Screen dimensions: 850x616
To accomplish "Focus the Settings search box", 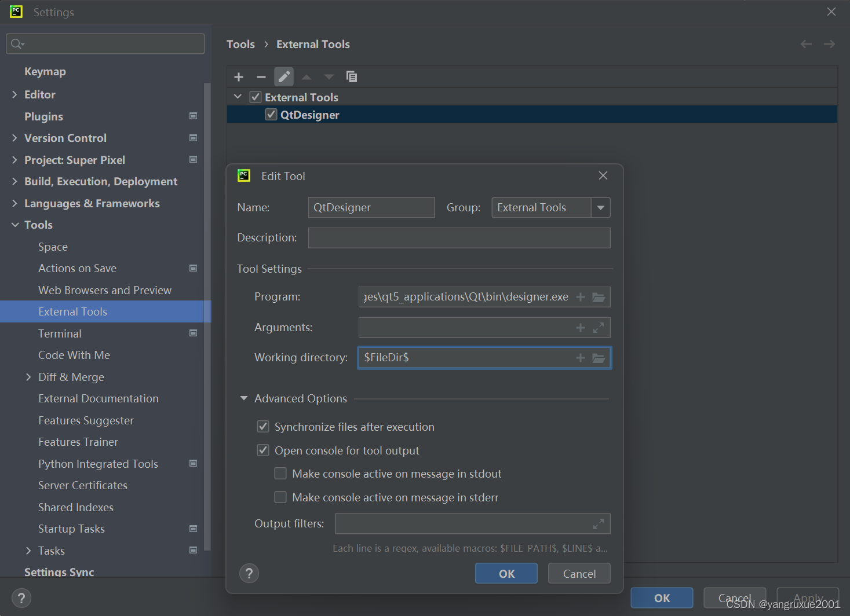I will tap(105, 43).
